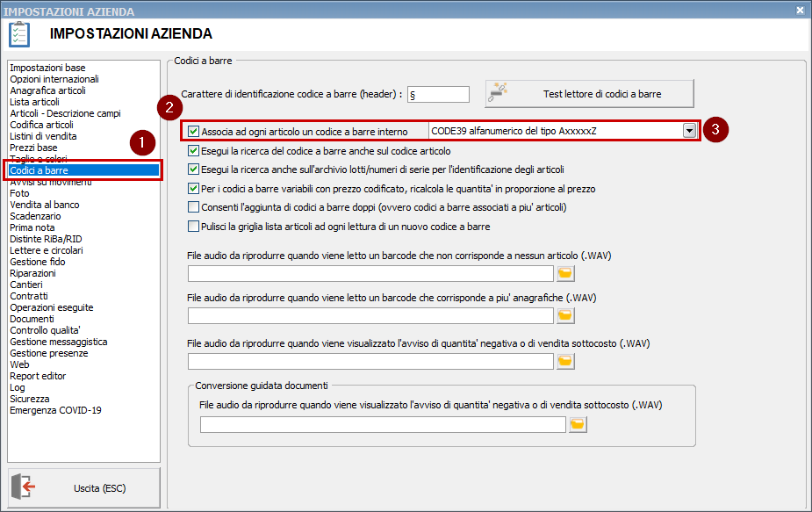Enable 'Pulisci la griglia lista articoli' checkbox
Image resolution: width=812 pixels, height=512 pixels.
tap(194, 227)
